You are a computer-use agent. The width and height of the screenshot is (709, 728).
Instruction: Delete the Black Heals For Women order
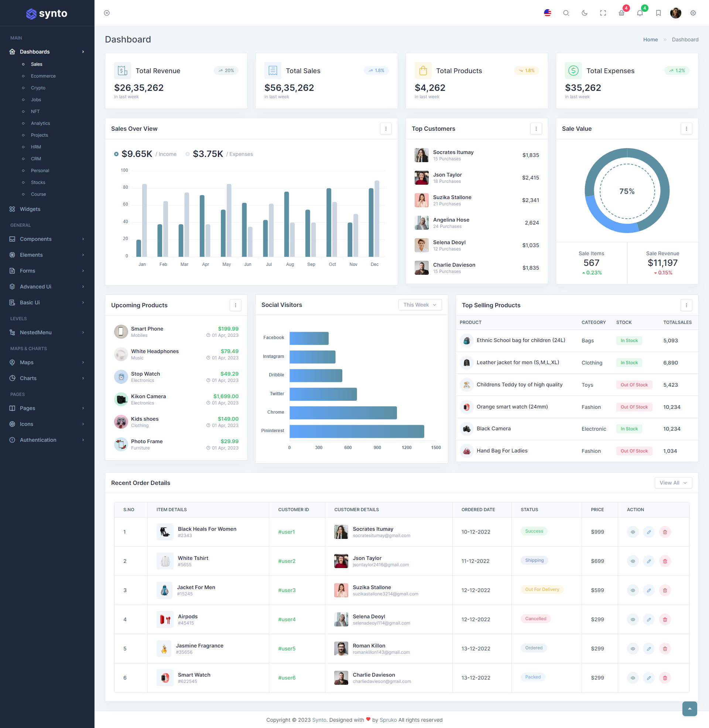click(x=665, y=532)
